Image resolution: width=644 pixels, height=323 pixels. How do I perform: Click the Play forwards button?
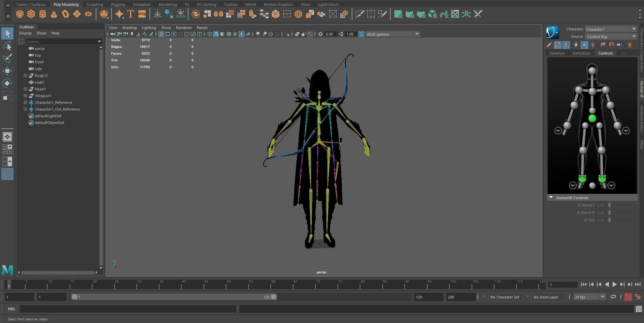614,284
